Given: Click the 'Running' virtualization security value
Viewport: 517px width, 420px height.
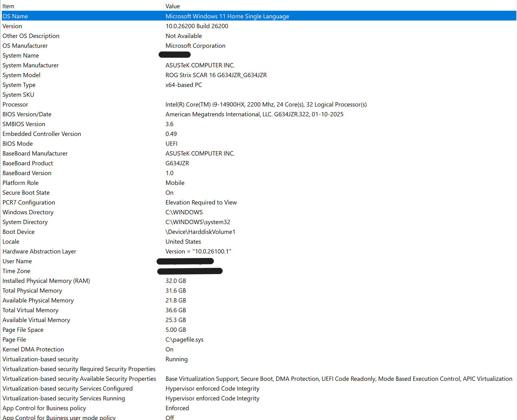Looking at the screenshot, I should point(177,359).
